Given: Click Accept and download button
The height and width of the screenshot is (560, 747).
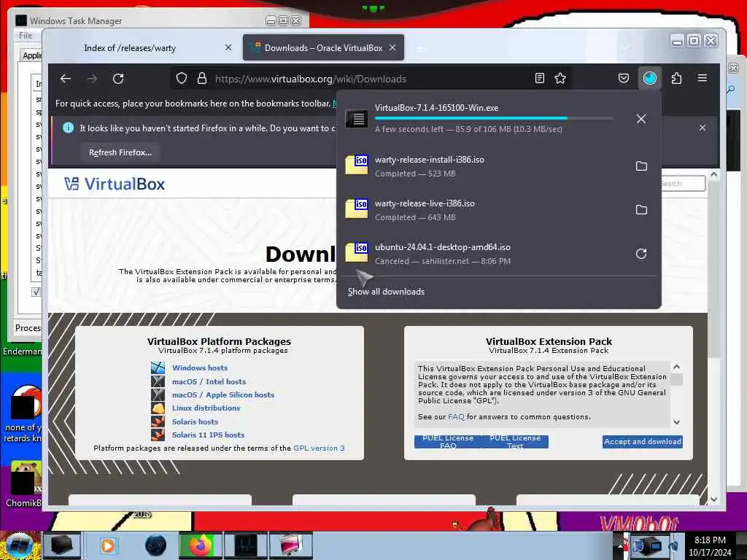Looking at the screenshot, I should coord(642,441).
